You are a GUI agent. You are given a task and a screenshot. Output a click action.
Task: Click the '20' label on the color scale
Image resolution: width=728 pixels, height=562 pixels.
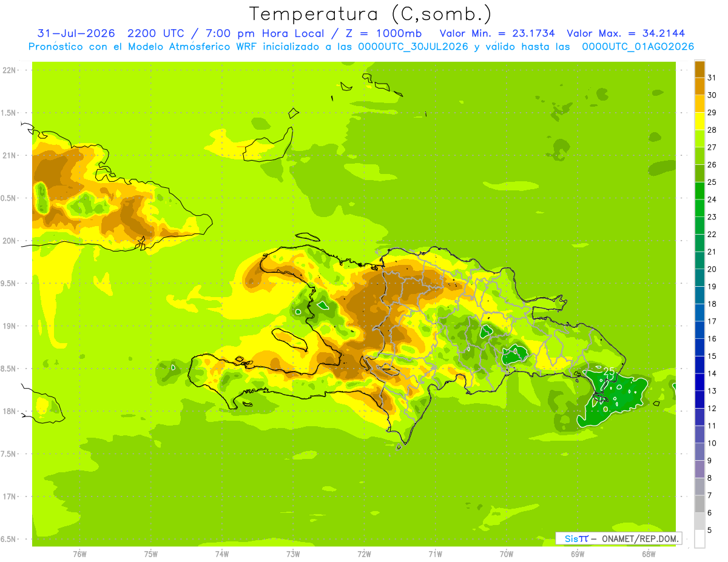click(712, 269)
